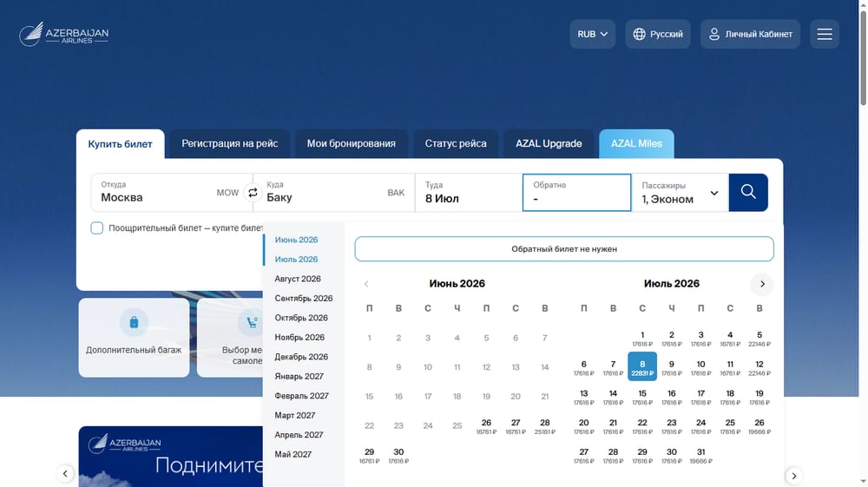The image size is (868, 487).
Task: Click Обратный билет не нужен button
Action: pyautogui.click(x=564, y=249)
